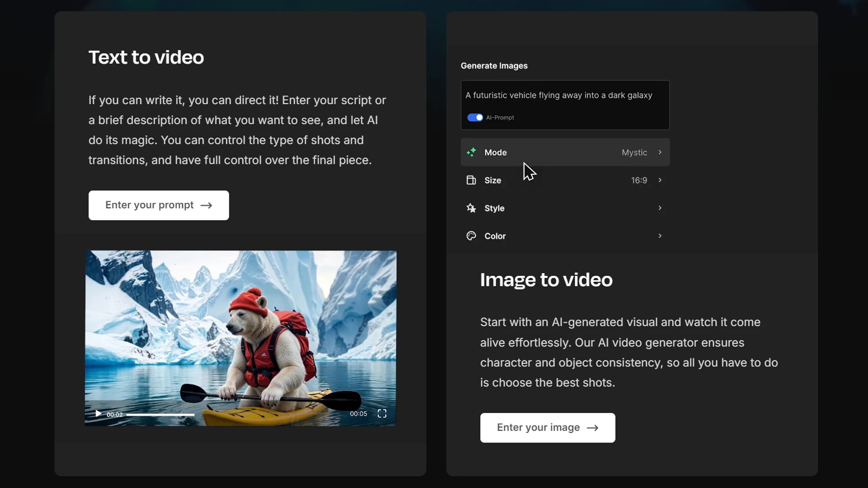Expand the Color options chevron
The width and height of the screenshot is (868, 488).
[x=660, y=235]
